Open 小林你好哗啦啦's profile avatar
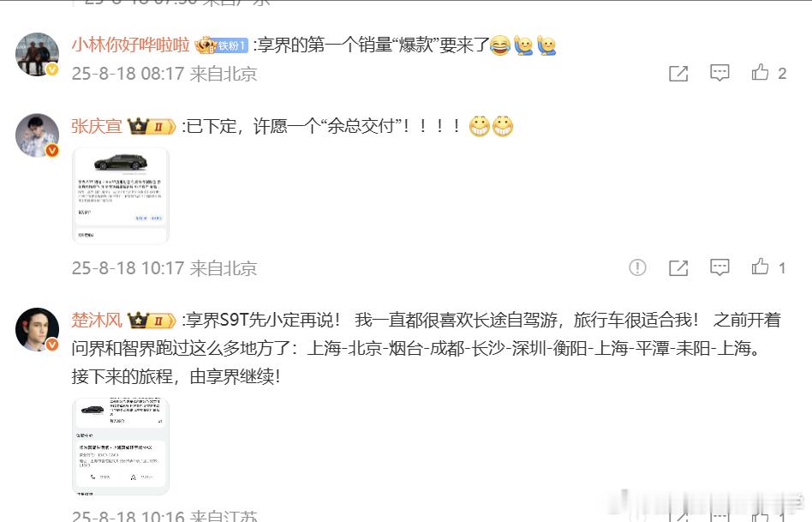The height and width of the screenshot is (522, 812). [x=38, y=55]
